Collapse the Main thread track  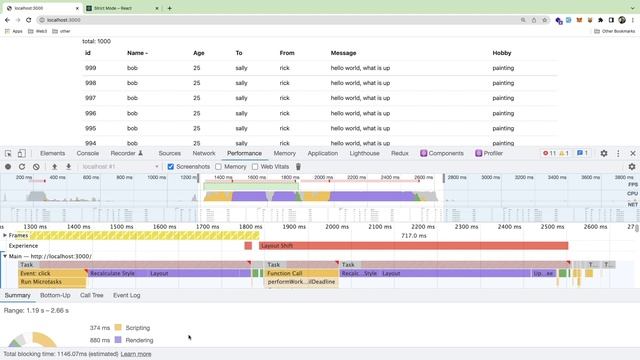click(5, 256)
